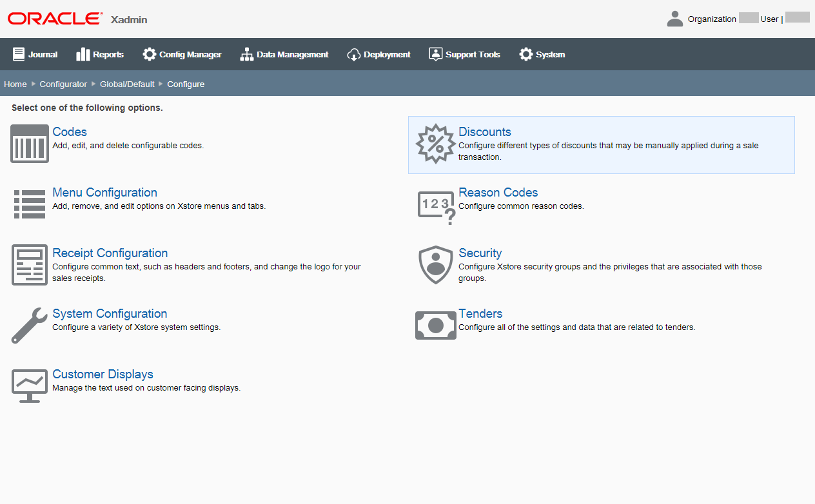Viewport: 815px width, 504px height.
Task: Open the Journal menu
Action: 35,54
